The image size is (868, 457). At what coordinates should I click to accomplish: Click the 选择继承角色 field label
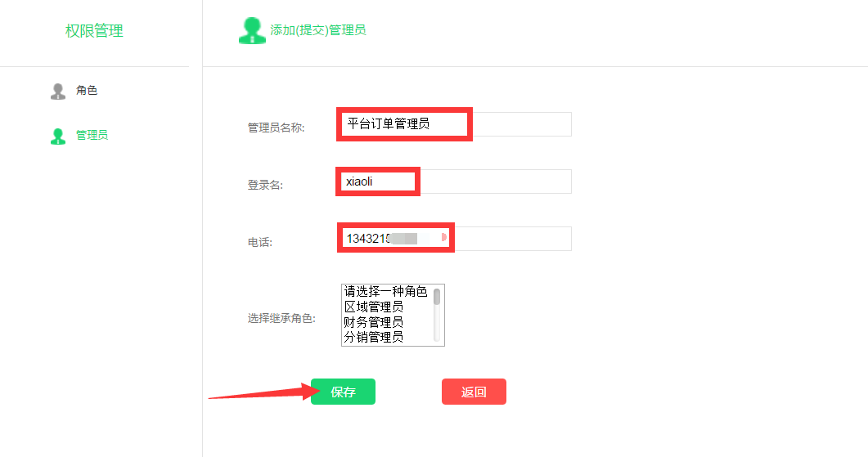coord(281,318)
